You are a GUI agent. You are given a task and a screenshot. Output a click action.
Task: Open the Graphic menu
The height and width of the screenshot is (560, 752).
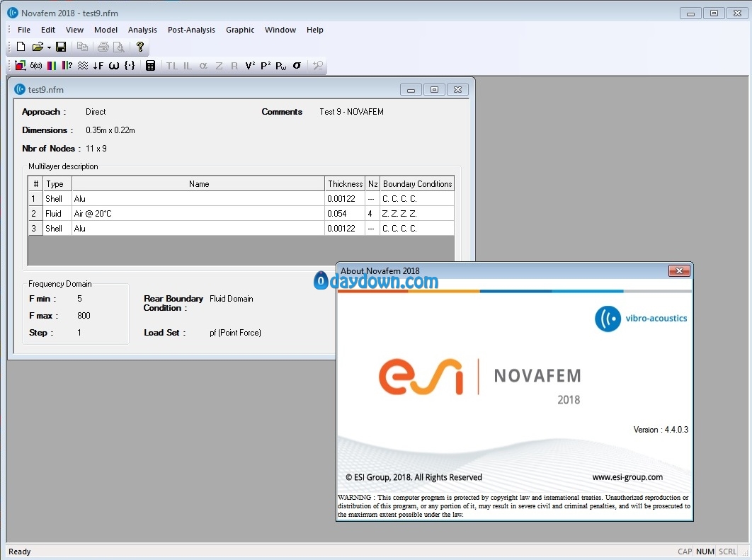(240, 30)
